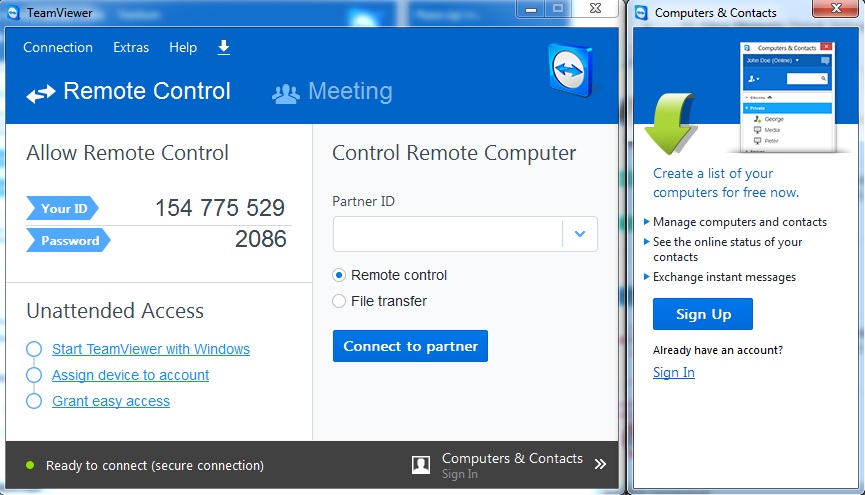Screen dimensions: 865x495
Task: Click the Computers & Contacts preview thumbnail
Action: (x=787, y=97)
